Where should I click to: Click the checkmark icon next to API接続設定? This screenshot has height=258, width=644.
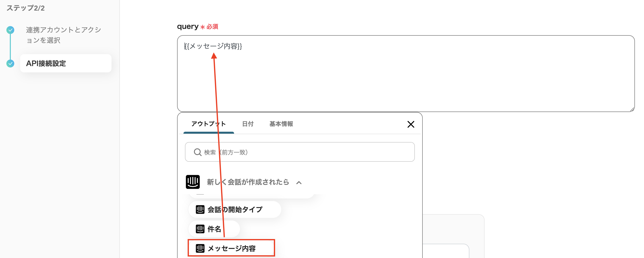(x=10, y=64)
